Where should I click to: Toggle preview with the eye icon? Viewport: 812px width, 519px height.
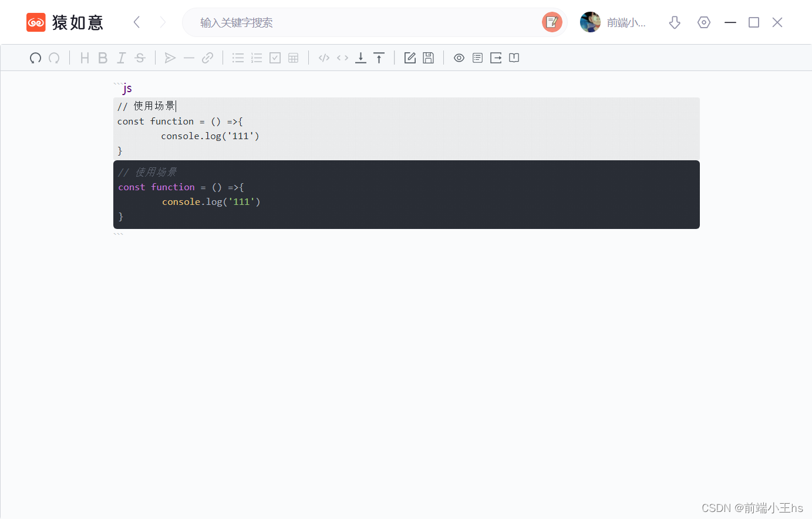pos(459,58)
